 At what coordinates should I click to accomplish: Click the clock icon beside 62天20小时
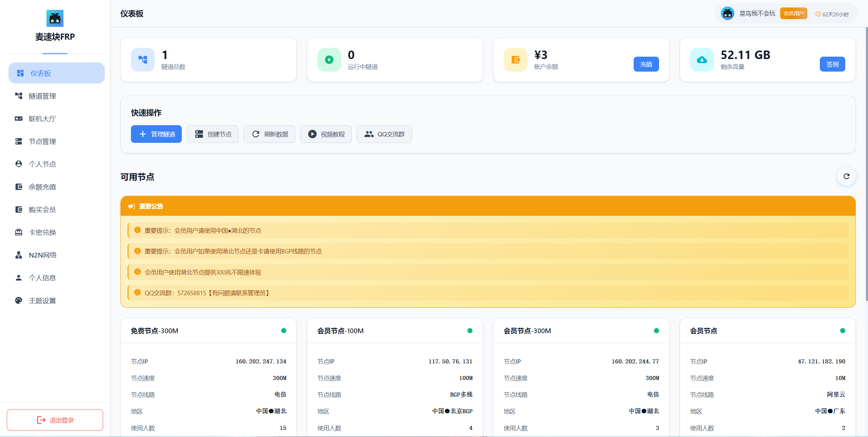[818, 14]
